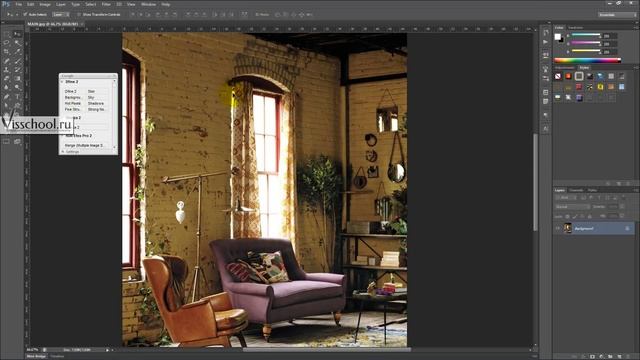Click the cyan color slider

(586, 36)
